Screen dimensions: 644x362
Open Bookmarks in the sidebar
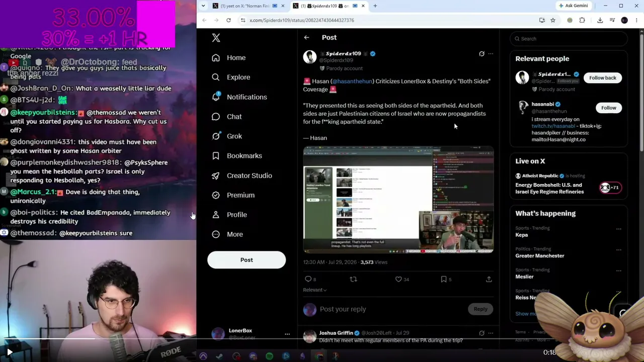click(x=237, y=156)
